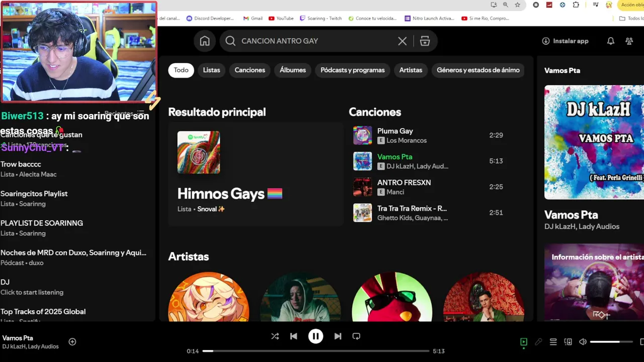Image resolution: width=644 pixels, height=362 pixels.
Task: Open Vamos Pta title in right panel
Action: click(x=571, y=215)
